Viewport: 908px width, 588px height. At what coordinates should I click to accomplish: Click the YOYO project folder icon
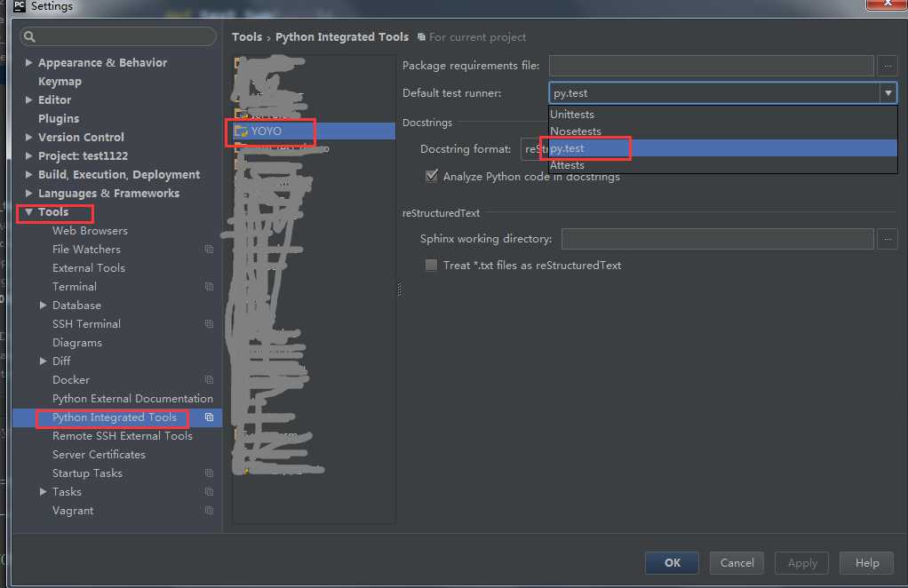pyautogui.click(x=241, y=131)
